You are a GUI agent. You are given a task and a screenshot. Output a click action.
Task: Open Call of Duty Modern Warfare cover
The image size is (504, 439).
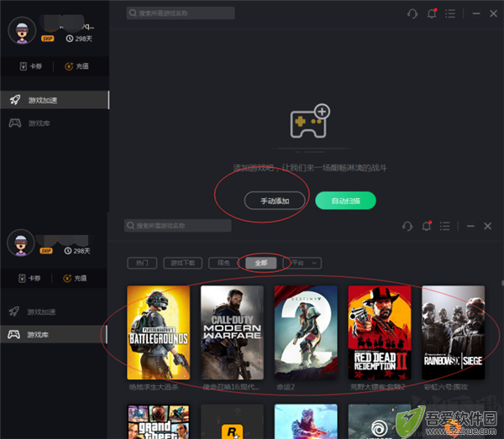coord(232,332)
